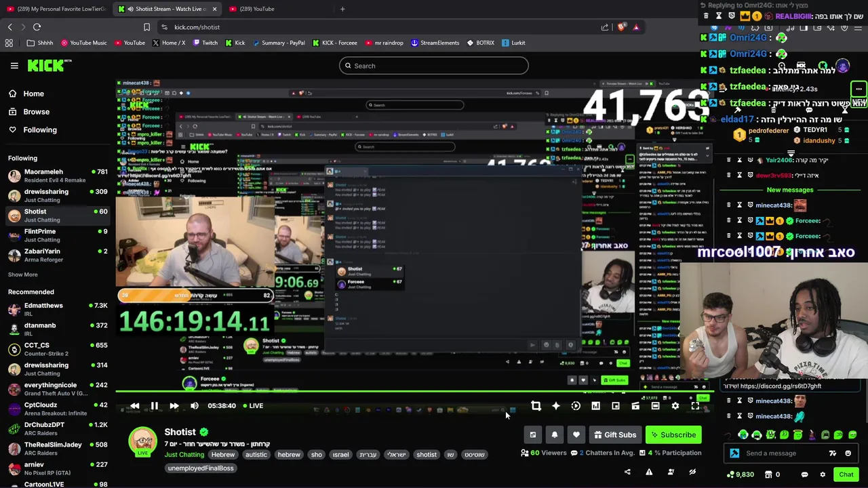This screenshot has width=868, height=488.
Task: Open player settings gear
Action: tap(675, 406)
